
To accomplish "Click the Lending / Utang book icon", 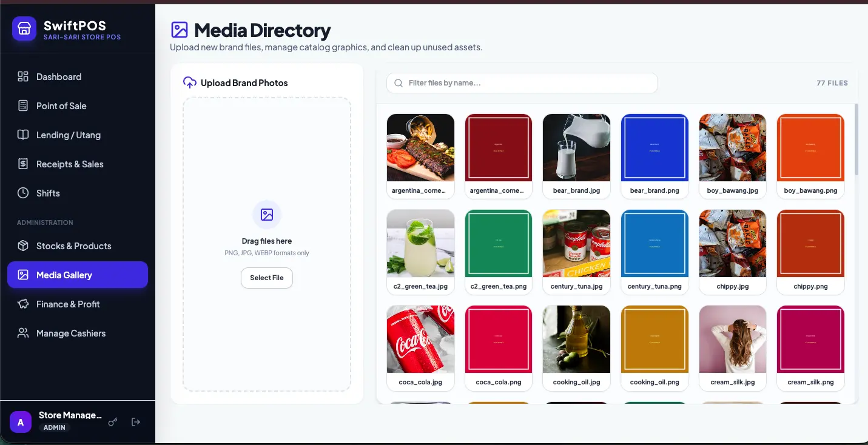I will tap(23, 135).
